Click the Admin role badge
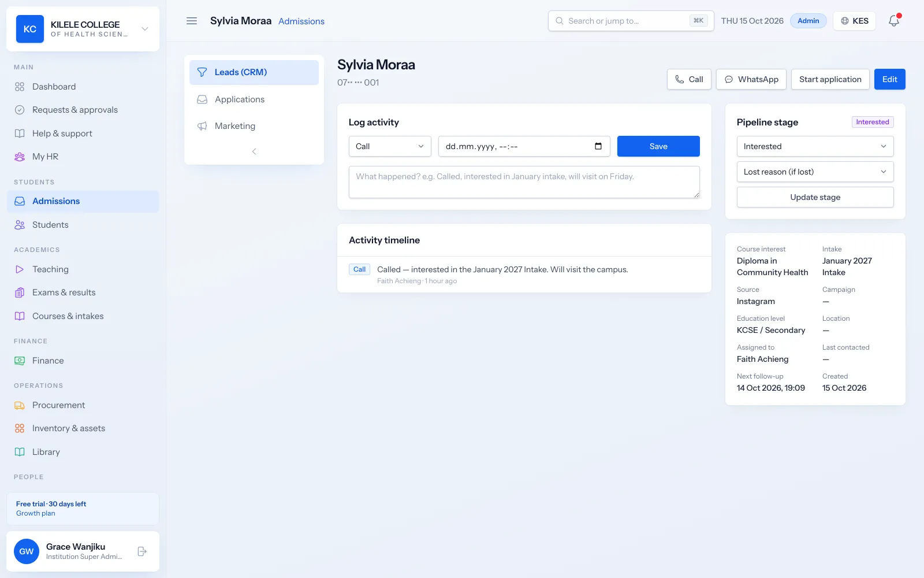 click(808, 21)
